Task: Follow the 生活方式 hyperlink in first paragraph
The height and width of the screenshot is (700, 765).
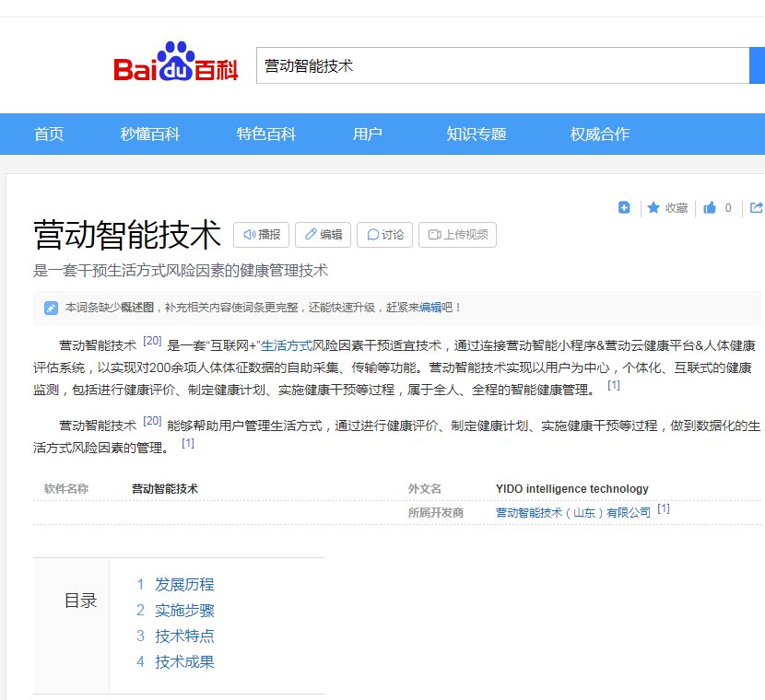Action: (x=287, y=346)
